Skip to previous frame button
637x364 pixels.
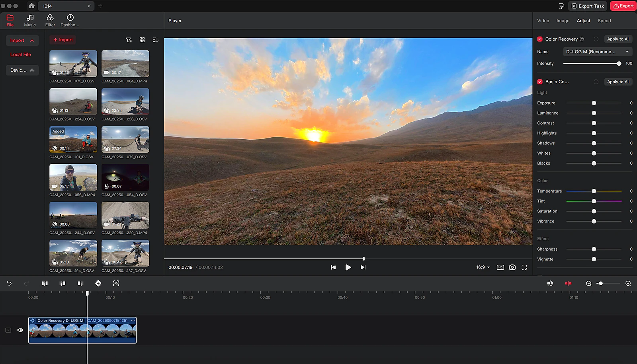click(333, 267)
